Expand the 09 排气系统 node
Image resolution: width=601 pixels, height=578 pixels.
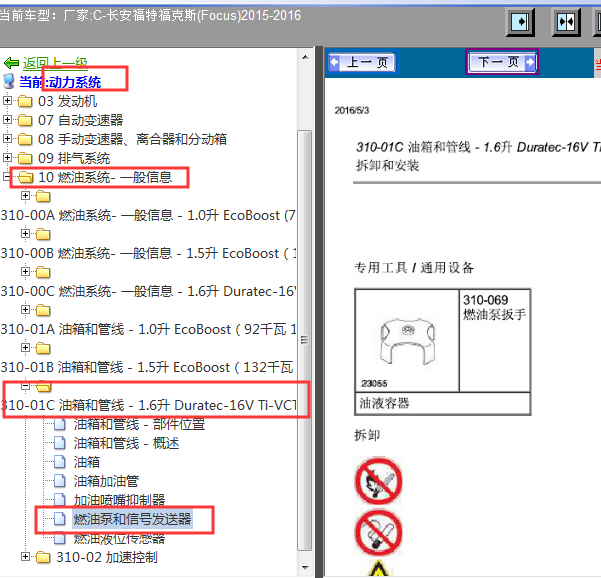tap(7, 158)
